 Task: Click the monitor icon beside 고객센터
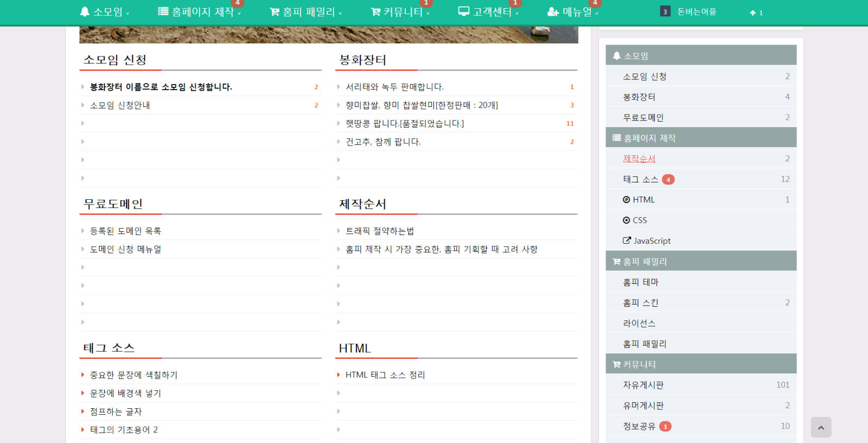(x=463, y=11)
